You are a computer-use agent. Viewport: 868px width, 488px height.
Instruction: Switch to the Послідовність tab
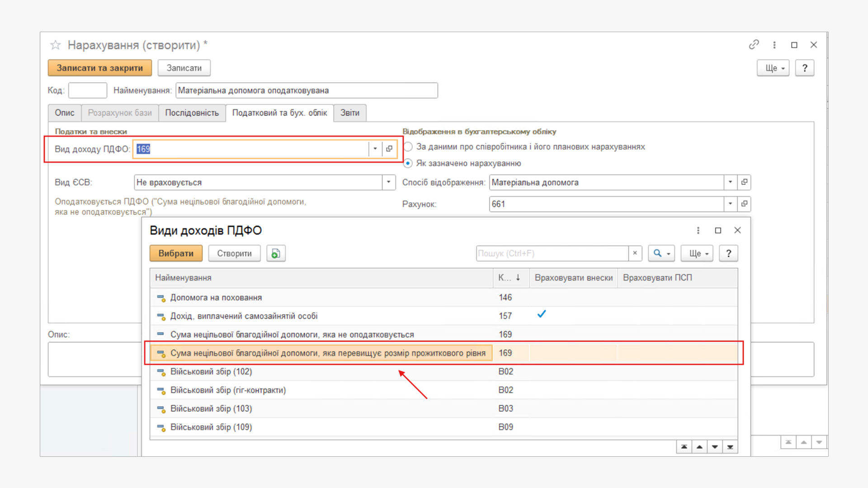(192, 113)
